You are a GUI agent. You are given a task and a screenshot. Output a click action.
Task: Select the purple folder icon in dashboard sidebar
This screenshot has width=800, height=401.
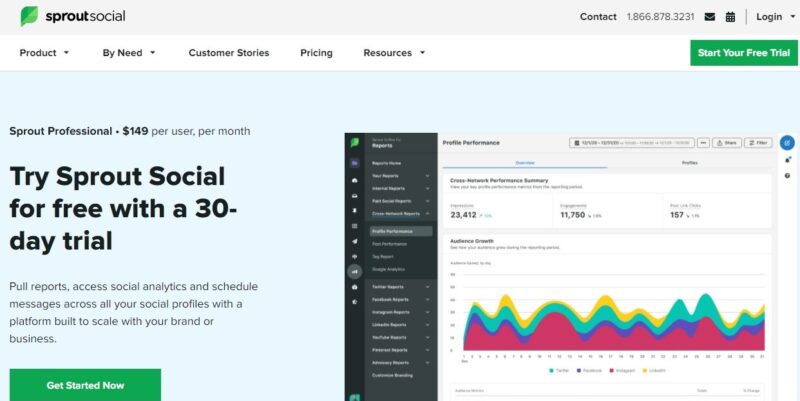click(x=355, y=163)
